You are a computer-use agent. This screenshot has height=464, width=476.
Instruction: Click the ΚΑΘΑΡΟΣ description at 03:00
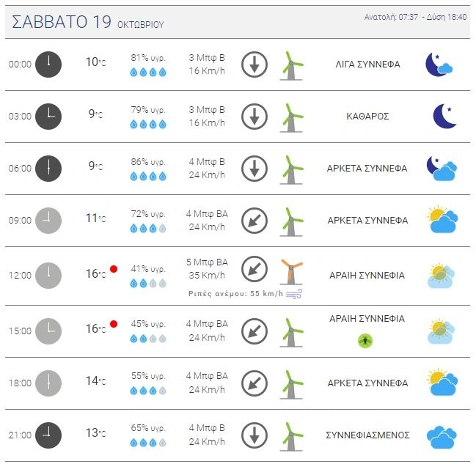pyautogui.click(x=367, y=116)
